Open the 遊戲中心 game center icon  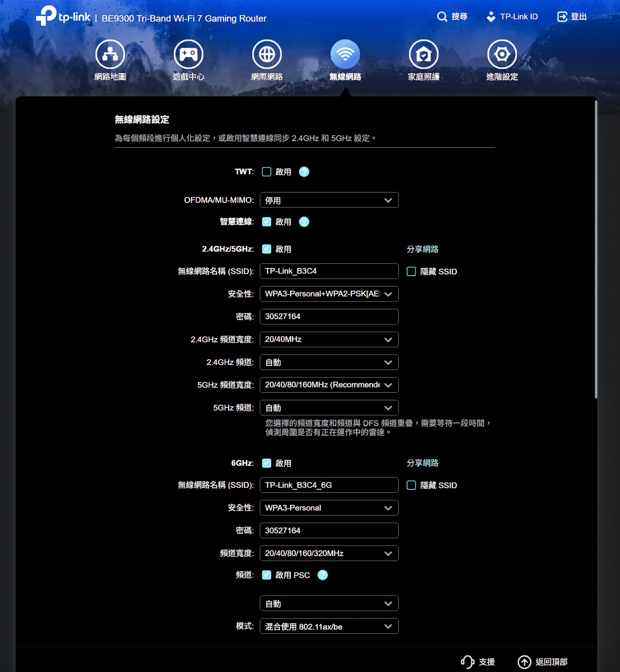tap(188, 55)
